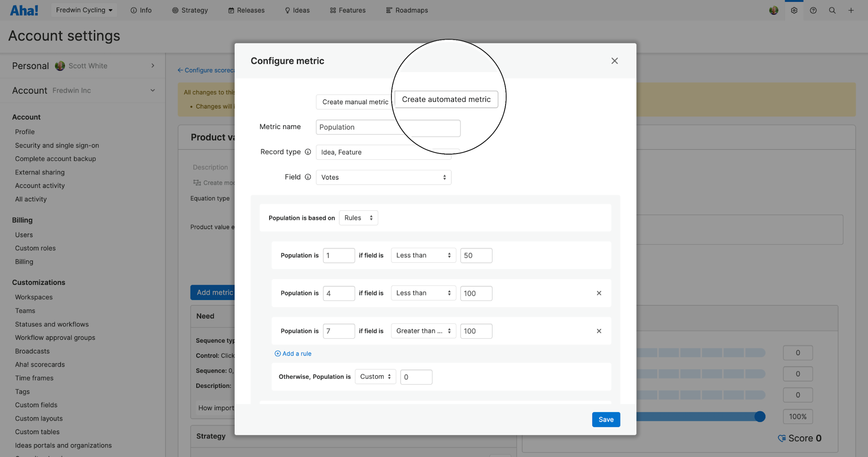Open the Aha! settings gear icon

coord(794,10)
